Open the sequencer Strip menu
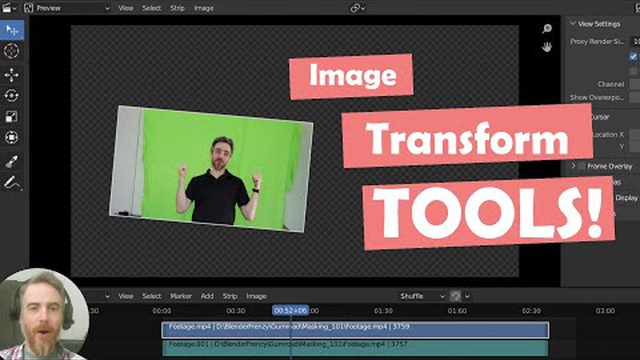 pos(230,296)
